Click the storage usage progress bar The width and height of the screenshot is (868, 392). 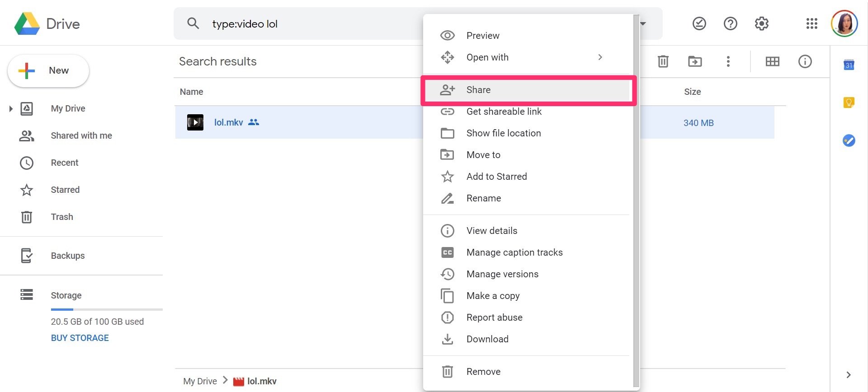pos(106,309)
